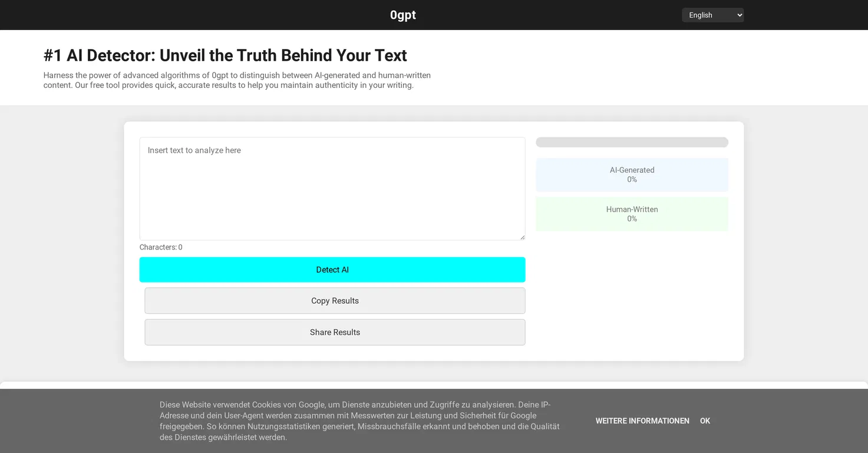Click the Share Results button

pos(335,332)
